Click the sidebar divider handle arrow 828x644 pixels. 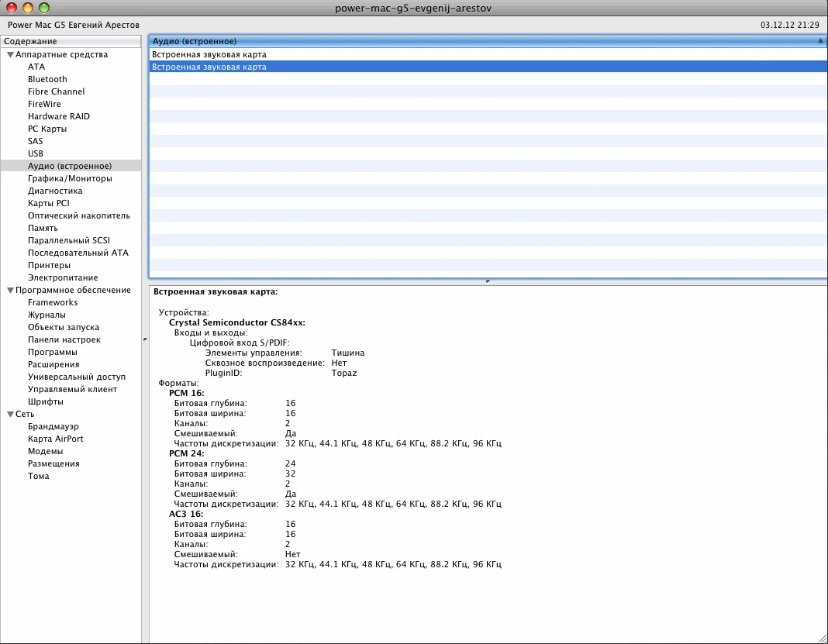(x=145, y=339)
